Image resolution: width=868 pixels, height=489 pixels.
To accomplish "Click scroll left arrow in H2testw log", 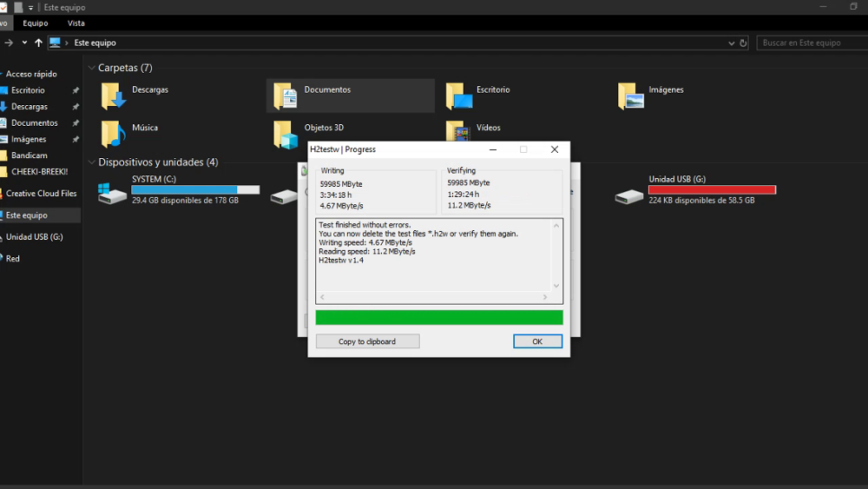I will tap(322, 297).
